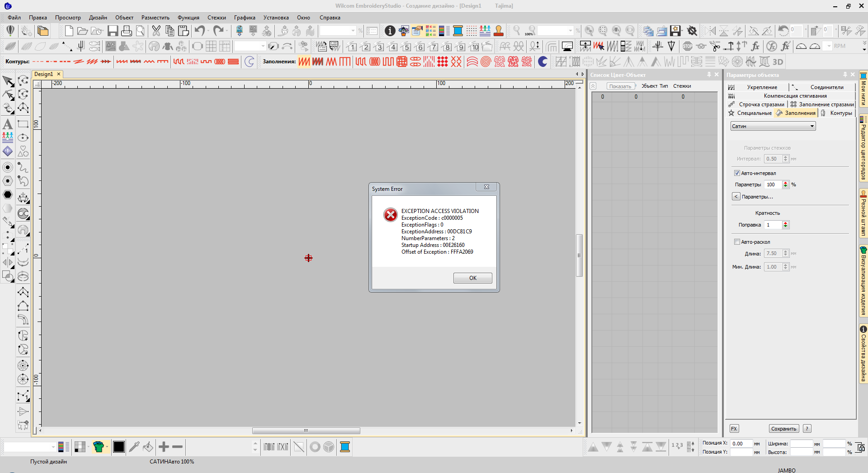This screenshot has height=473, width=868.
Task: Click the Сохранить button in parameters panel
Action: point(783,429)
